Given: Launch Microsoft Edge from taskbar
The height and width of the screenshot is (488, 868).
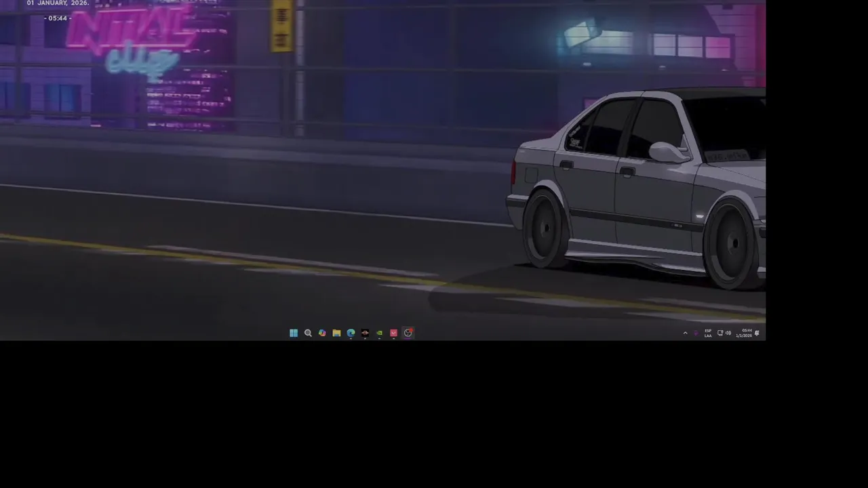Looking at the screenshot, I should pos(351,333).
